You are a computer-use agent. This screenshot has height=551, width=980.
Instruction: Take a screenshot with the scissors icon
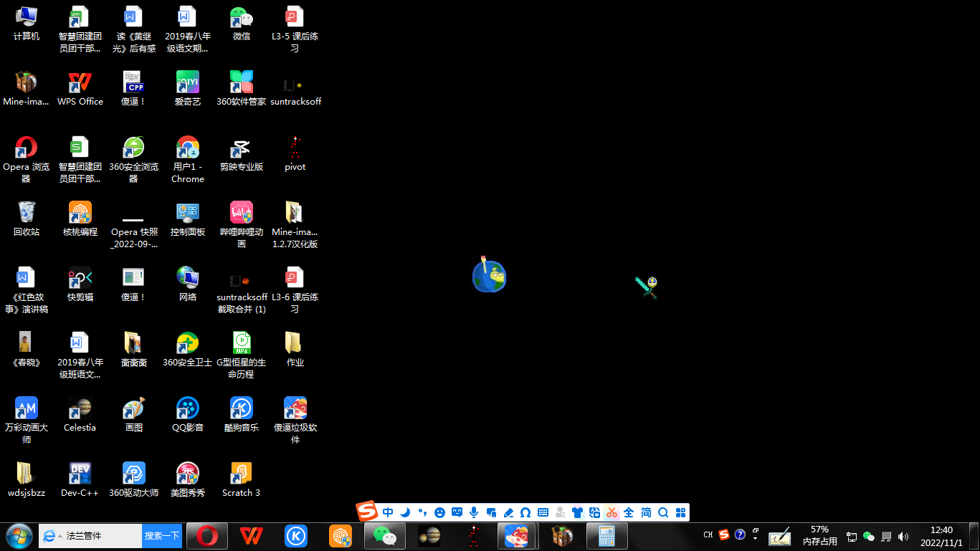[x=612, y=512]
